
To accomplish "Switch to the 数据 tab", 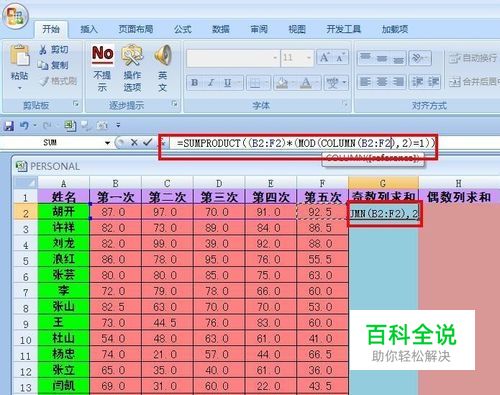I will [x=221, y=29].
